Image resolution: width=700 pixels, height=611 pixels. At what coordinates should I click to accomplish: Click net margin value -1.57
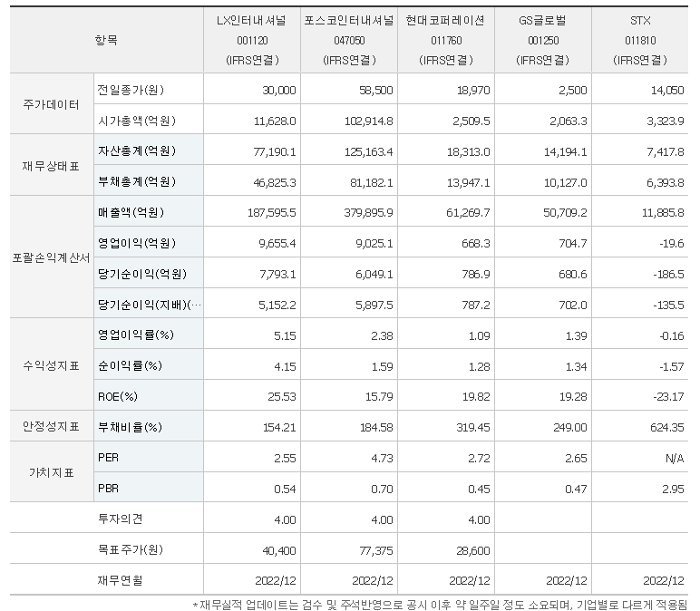point(671,367)
